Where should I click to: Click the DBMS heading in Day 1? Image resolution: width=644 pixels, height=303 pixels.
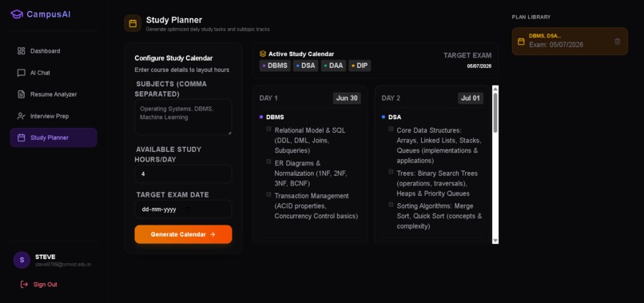[275, 118]
